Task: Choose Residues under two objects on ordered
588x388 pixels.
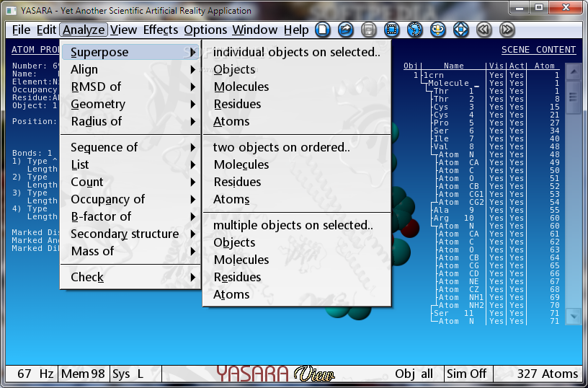Action: 297,182
